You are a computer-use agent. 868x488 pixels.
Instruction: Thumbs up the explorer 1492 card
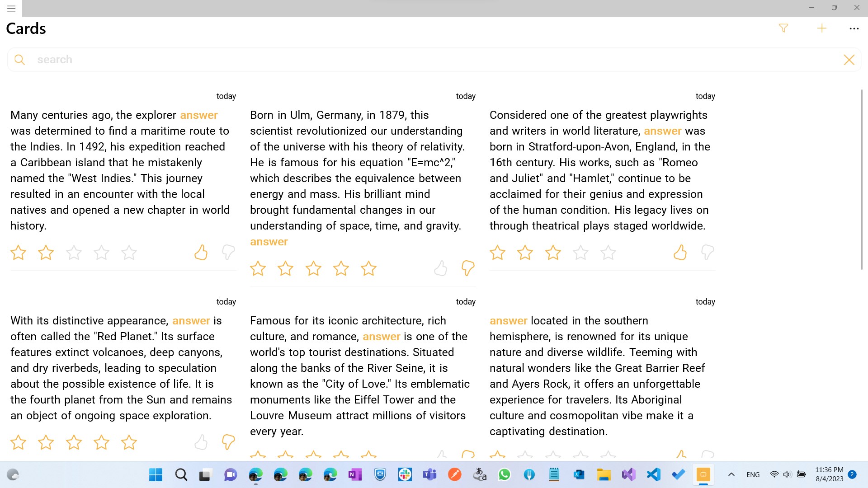pos(201,252)
